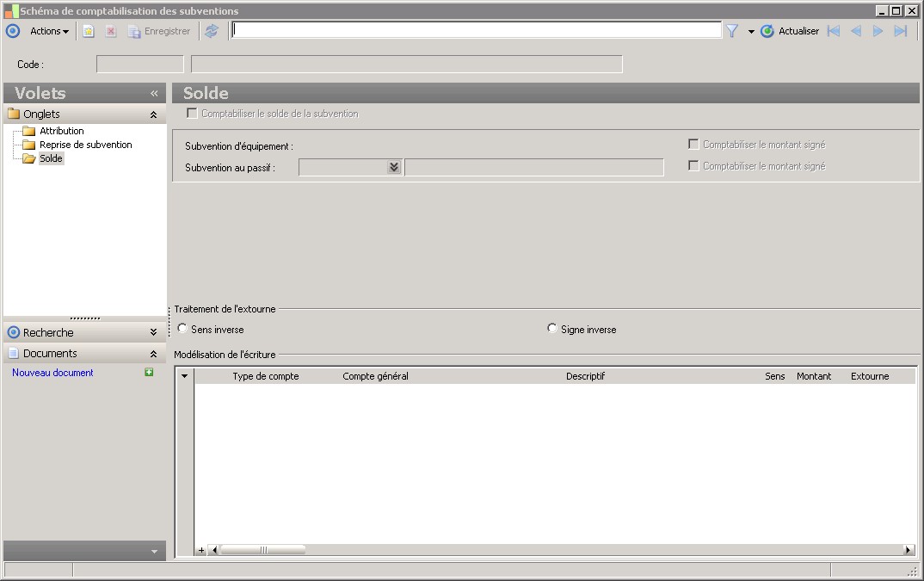Screen dimensions: 924x581
Task: Collapse the Documents section
Action: pos(153,354)
